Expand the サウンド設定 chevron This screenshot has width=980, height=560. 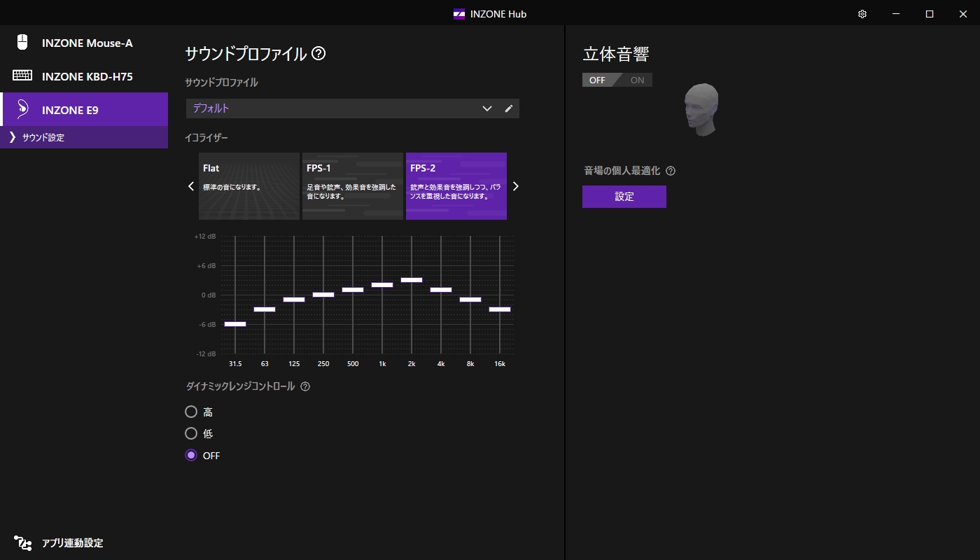(x=12, y=137)
